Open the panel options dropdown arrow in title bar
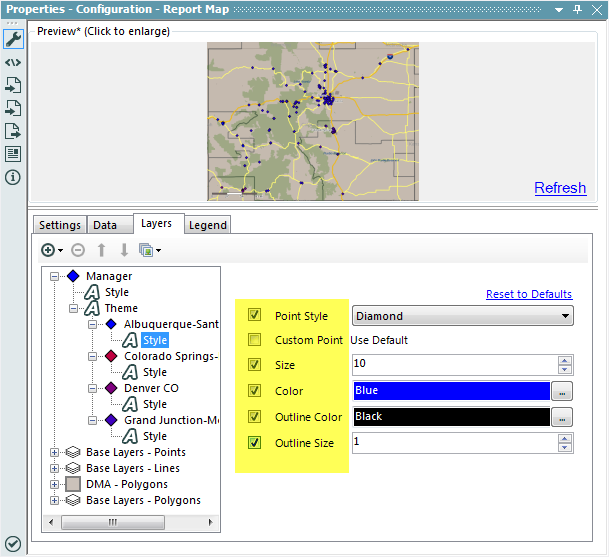This screenshot has height=557, width=609. (x=559, y=10)
